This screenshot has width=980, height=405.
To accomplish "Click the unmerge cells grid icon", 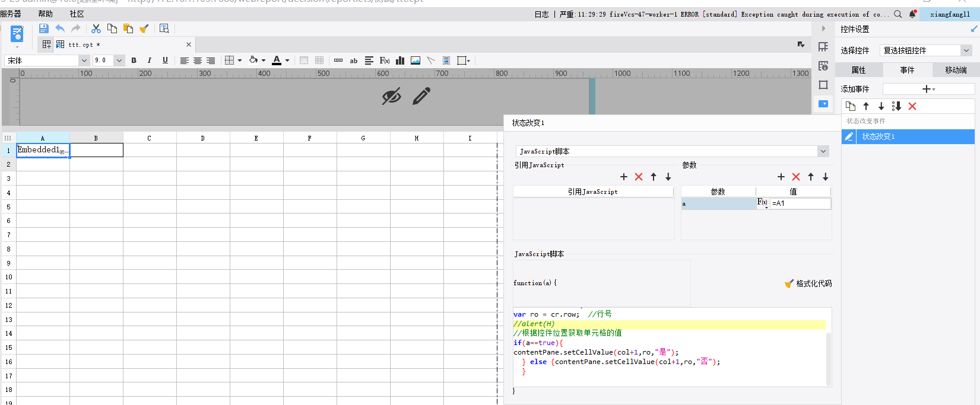I will 319,60.
